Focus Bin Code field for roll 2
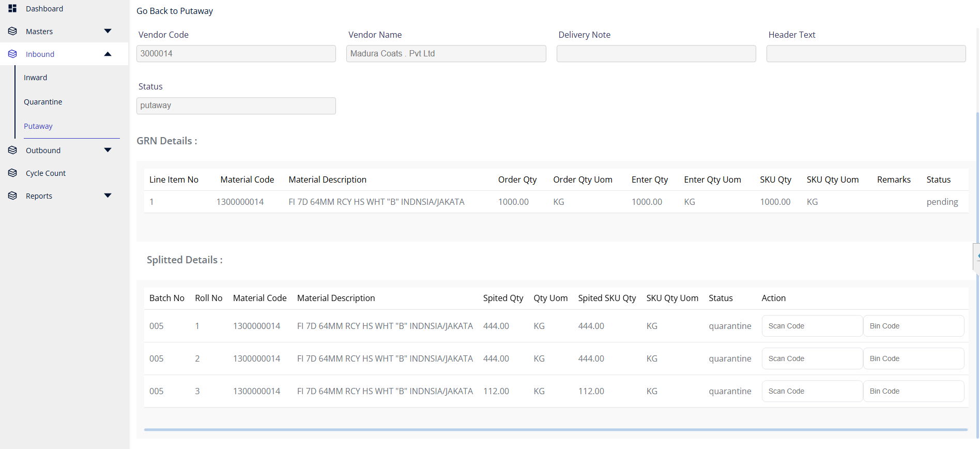The width and height of the screenshot is (980, 449). coord(913,358)
